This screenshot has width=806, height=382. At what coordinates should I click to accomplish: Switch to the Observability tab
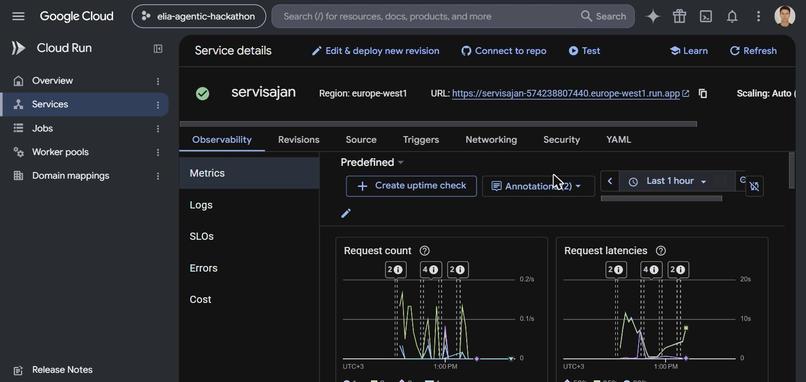pos(222,140)
